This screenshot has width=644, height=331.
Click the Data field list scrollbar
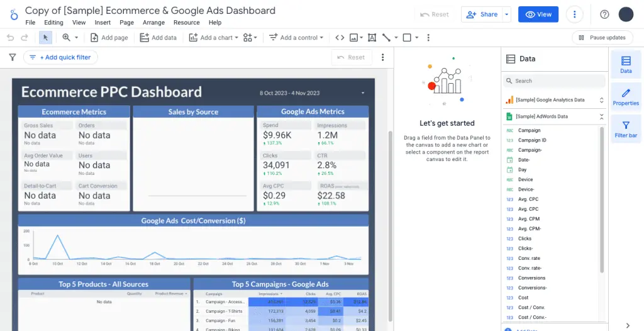click(x=602, y=199)
